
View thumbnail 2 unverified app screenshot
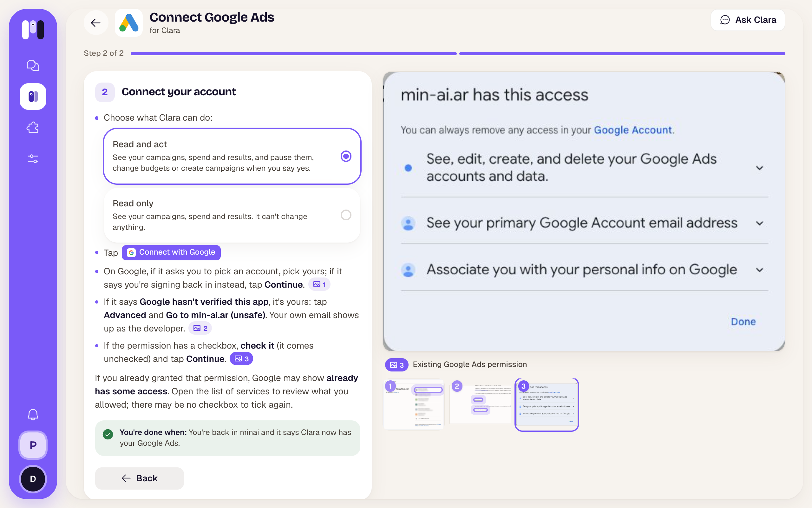click(480, 404)
